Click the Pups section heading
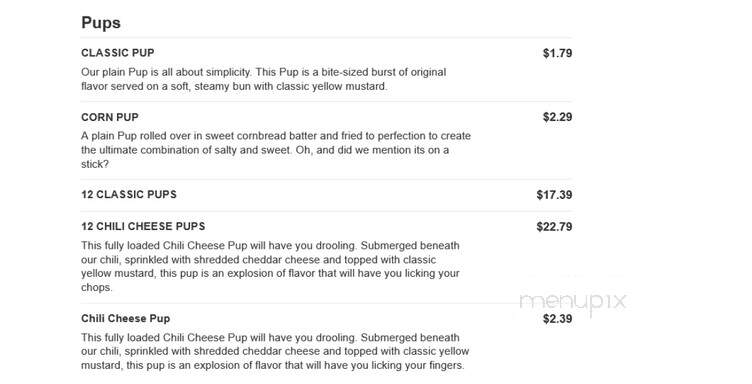Screen dimensions: 752x384 click(101, 23)
